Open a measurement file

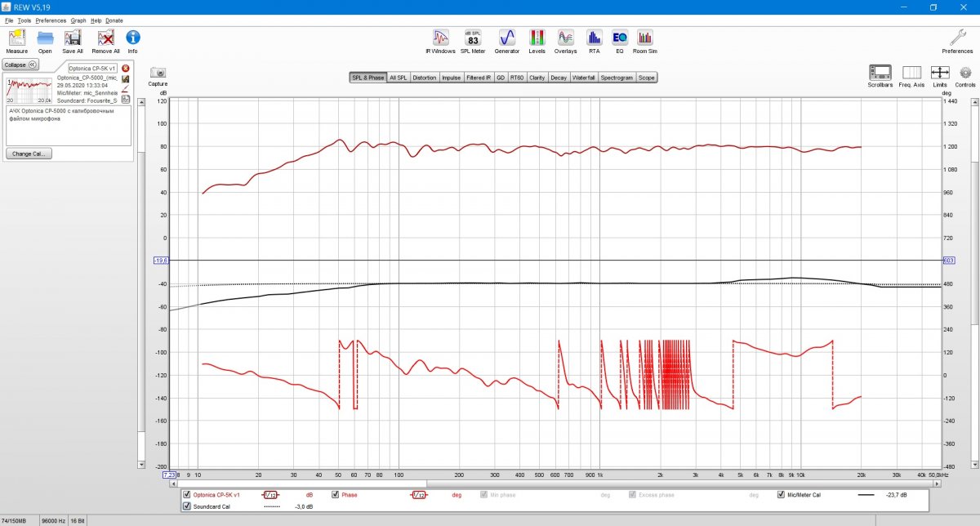click(45, 41)
